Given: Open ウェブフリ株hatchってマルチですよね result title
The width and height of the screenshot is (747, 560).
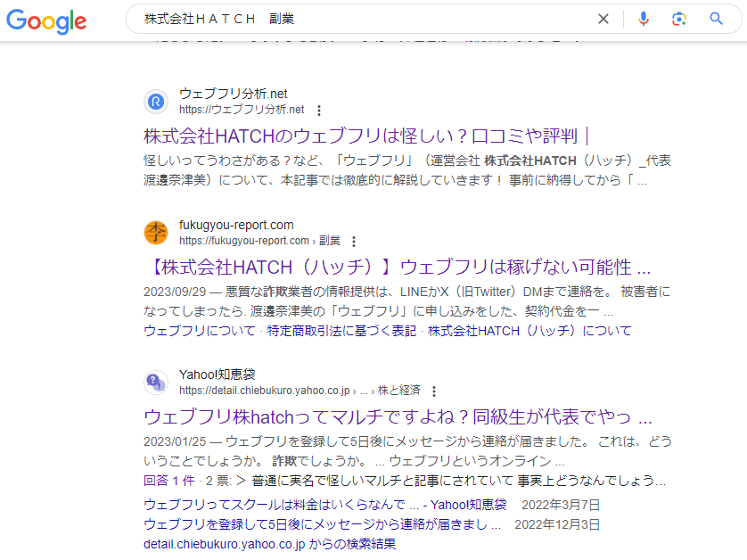Looking at the screenshot, I should pyautogui.click(x=397, y=417).
